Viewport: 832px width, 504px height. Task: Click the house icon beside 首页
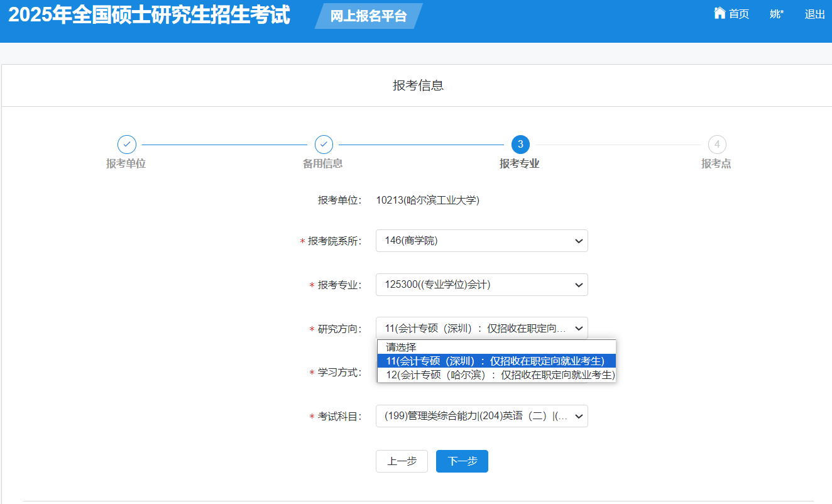click(x=720, y=13)
